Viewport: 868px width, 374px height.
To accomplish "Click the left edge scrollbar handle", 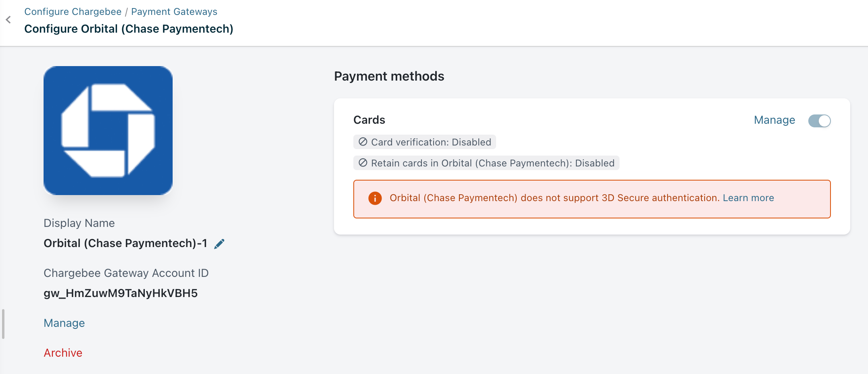I will (3, 324).
